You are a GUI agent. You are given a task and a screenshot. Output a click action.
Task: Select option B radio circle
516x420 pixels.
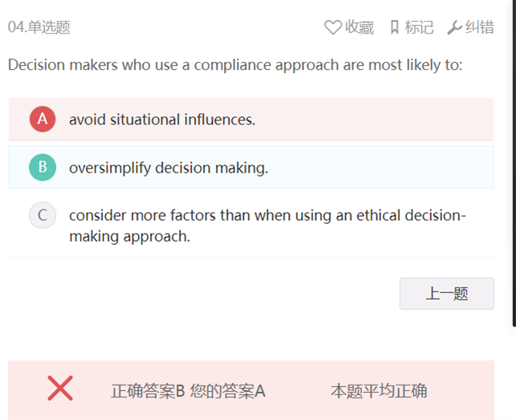click(x=43, y=167)
